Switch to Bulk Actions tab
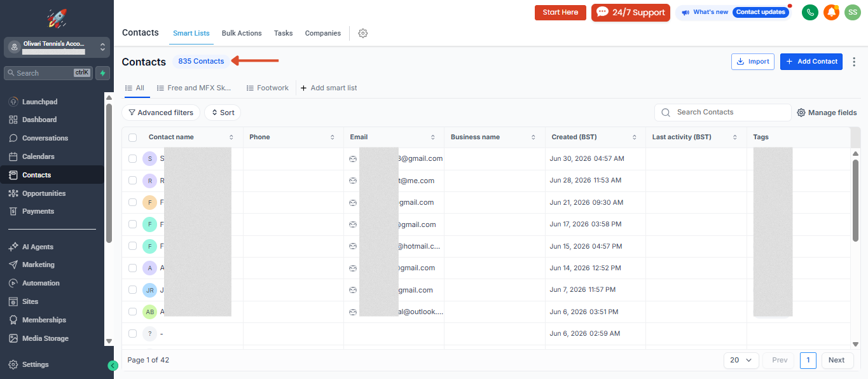The width and height of the screenshot is (868, 379). tap(242, 33)
